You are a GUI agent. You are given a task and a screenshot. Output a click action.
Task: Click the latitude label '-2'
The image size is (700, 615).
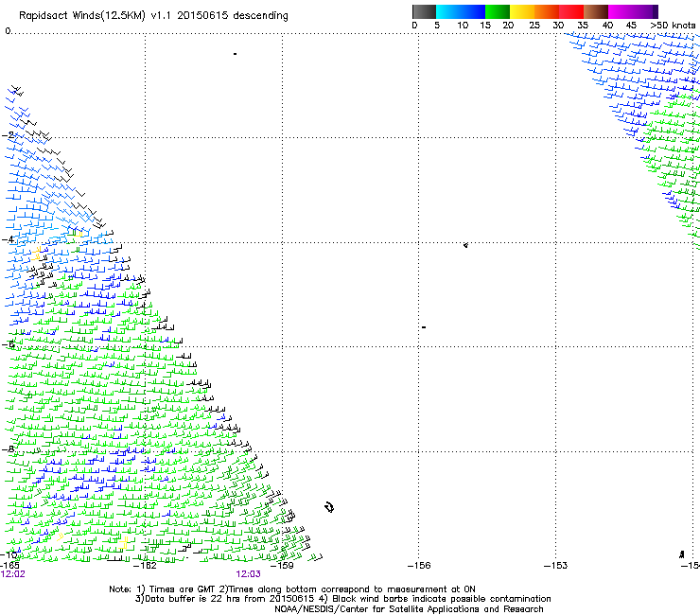(9, 135)
